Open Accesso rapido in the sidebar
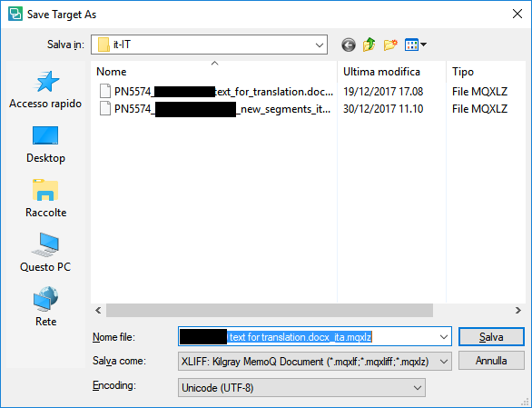532x408 pixels. pos(45,90)
